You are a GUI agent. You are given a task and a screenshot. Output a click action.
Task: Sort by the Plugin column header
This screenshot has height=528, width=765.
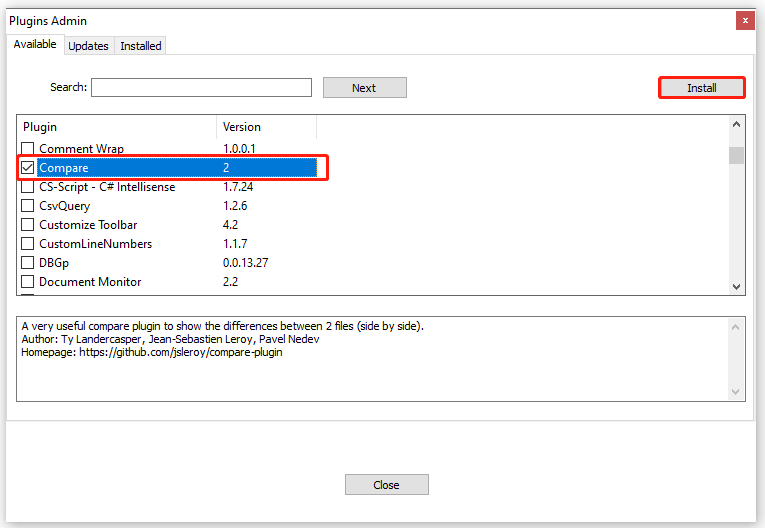pos(117,127)
